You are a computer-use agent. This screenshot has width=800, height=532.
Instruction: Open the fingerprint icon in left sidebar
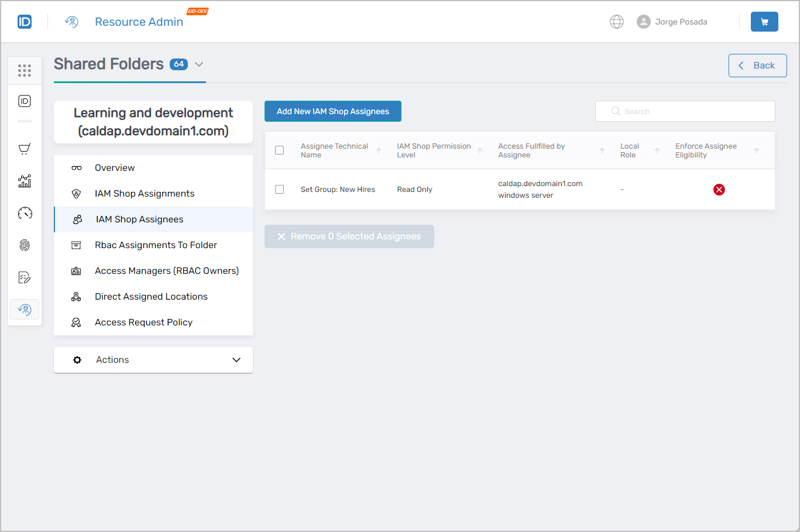(x=24, y=245)
